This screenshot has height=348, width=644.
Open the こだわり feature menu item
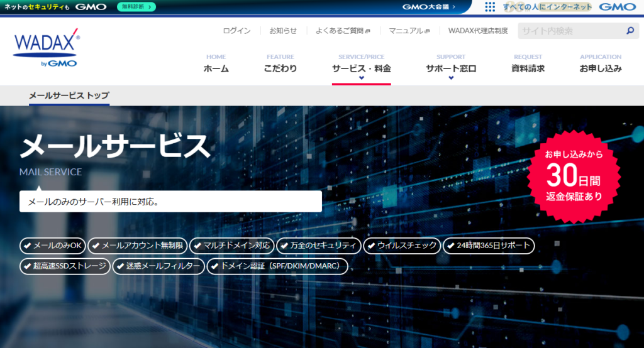click(x=280, y=68)
